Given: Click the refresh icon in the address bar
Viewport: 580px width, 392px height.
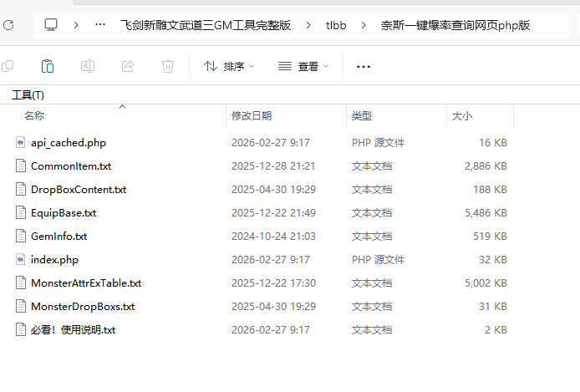Looking at the screenshot, I should coord(8,25).
